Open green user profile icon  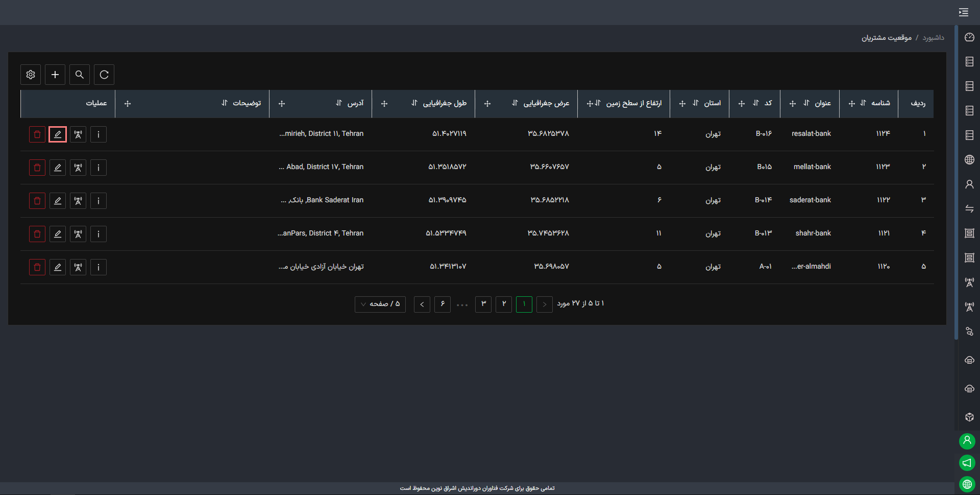point(967,440)
